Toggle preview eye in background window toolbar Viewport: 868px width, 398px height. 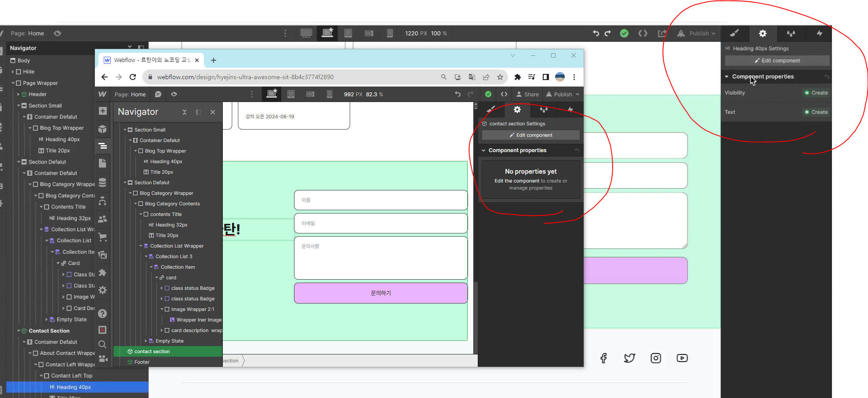[58, 33]
